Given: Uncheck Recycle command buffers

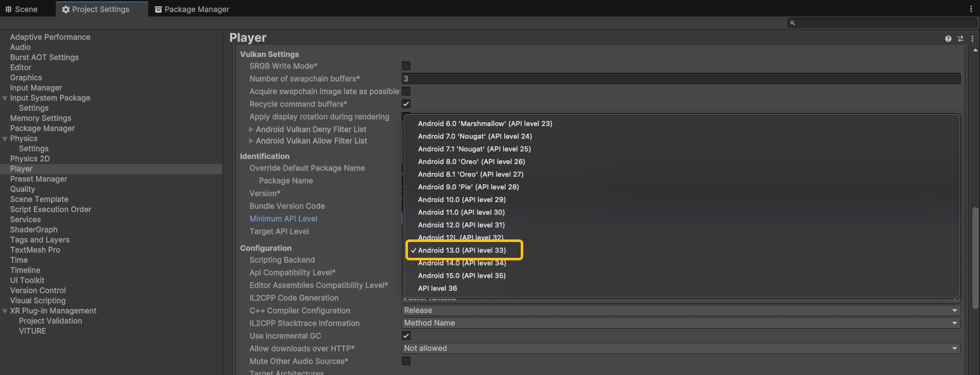Looking at the screenshot, I should click(x=406, y=104).
